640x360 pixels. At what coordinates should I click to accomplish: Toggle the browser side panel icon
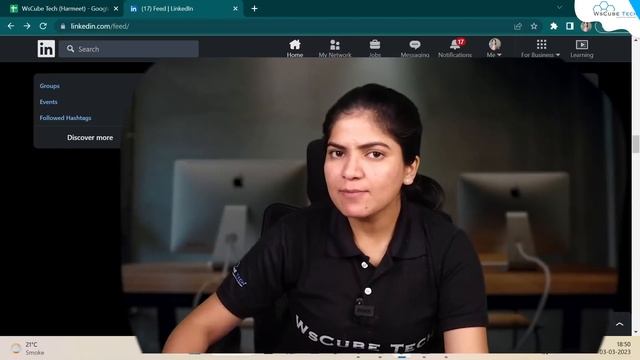pos(570,26)
